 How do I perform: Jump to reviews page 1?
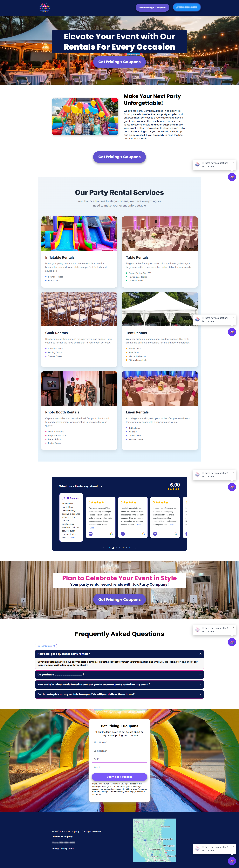point(109,548)
